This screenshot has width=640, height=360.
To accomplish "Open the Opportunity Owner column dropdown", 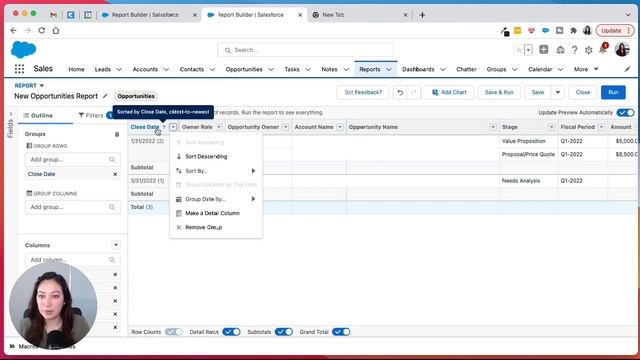I will [286, 127].
